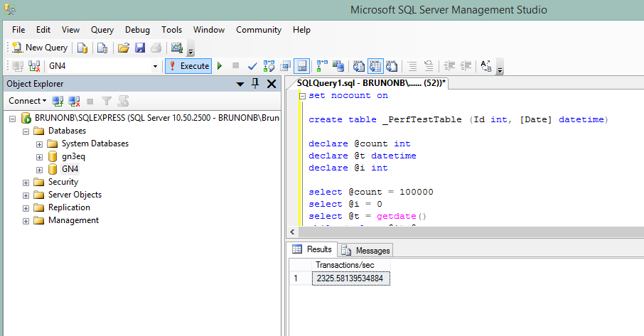Toggle auto-hide pin on Object Explorer
Screen dimensions: 644x336
[255, 84]
